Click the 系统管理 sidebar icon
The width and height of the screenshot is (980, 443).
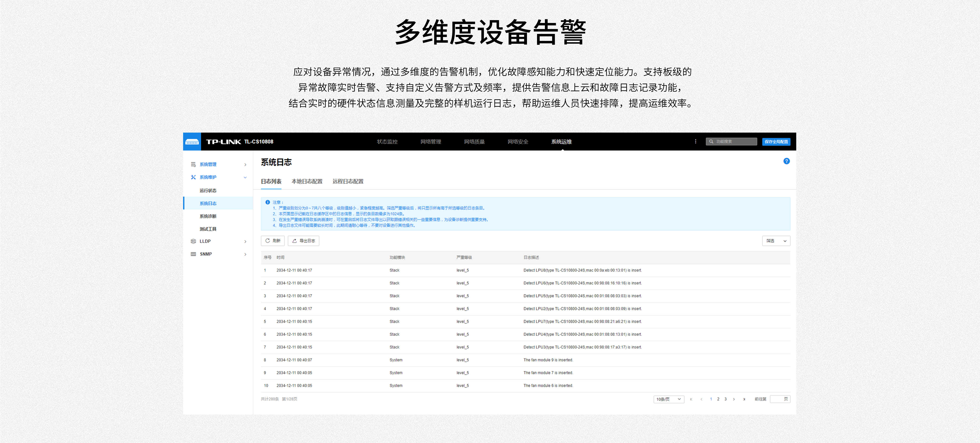coord(193,165)
